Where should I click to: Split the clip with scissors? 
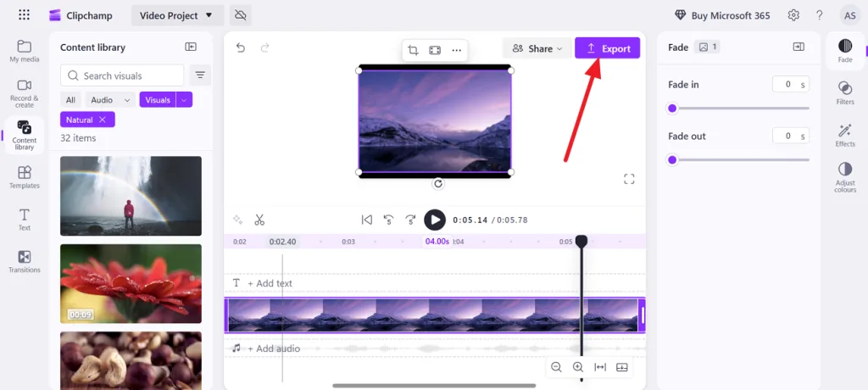pyautogui.click(x=259, y=220)
